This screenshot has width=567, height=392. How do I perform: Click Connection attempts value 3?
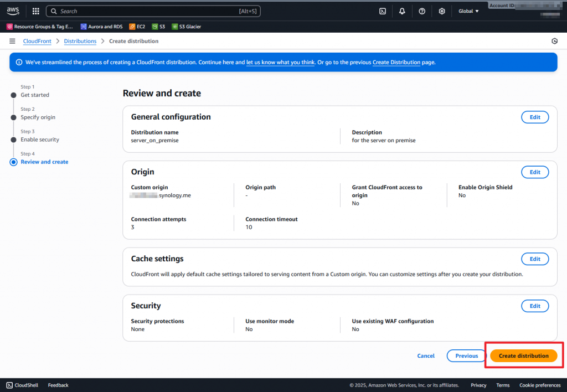click(x=133, y=227)
